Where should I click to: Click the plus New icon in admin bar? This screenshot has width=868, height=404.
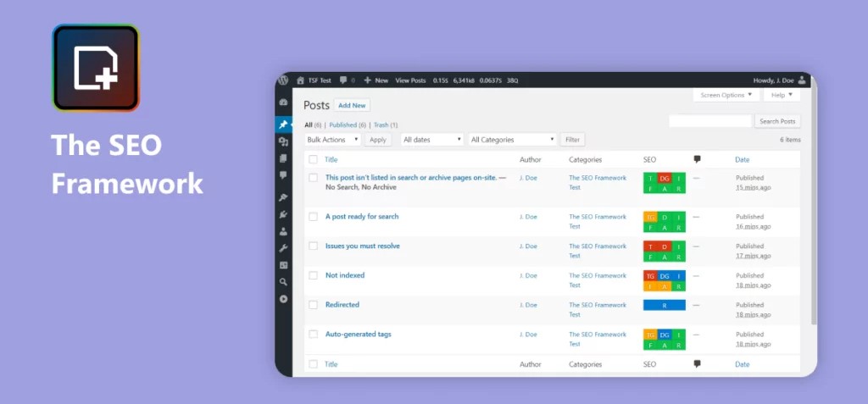[x=367, y=80]
